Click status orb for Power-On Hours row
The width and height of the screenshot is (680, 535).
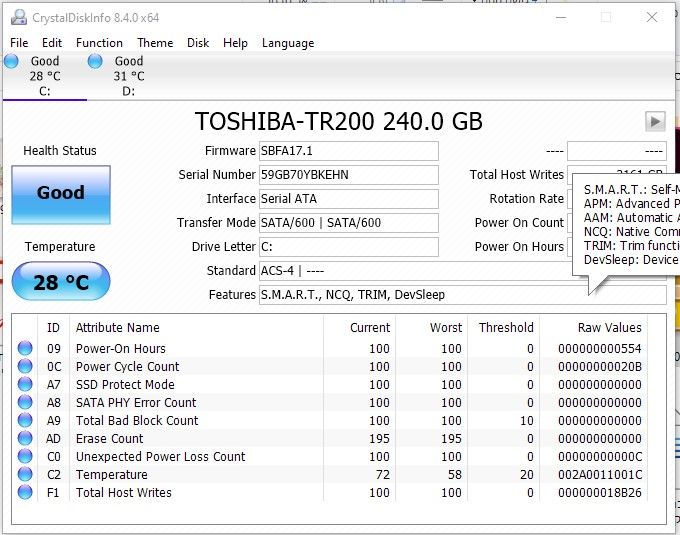pos(26,349)
